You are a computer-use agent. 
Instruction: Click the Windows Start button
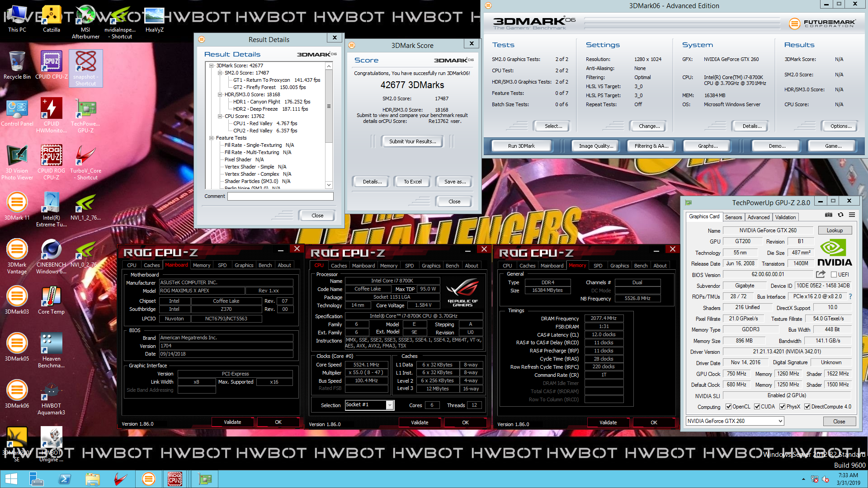[11, 479]
